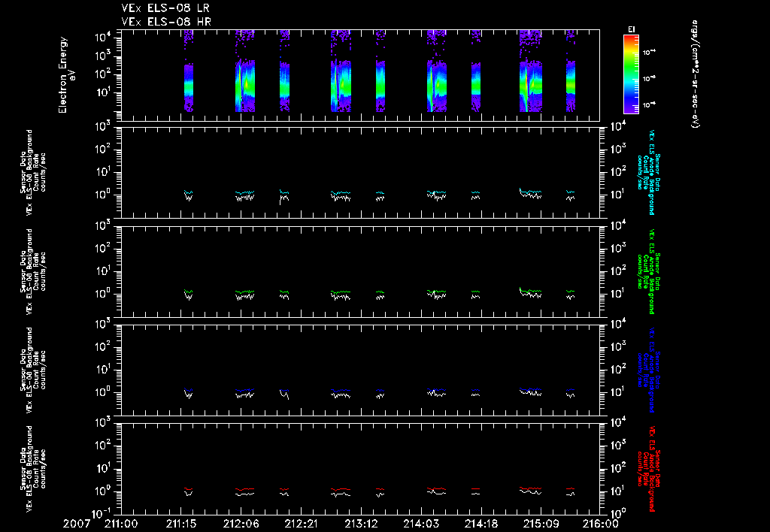
Task: Click the cyan trace segment near 212:06
Action: pyautogui.click(x=245, y=192)
